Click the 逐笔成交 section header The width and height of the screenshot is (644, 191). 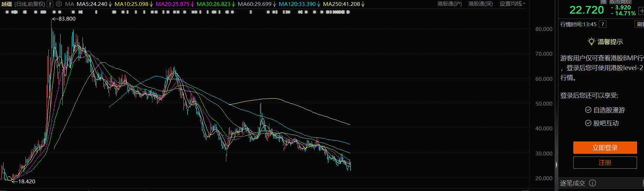click(572, 183)
